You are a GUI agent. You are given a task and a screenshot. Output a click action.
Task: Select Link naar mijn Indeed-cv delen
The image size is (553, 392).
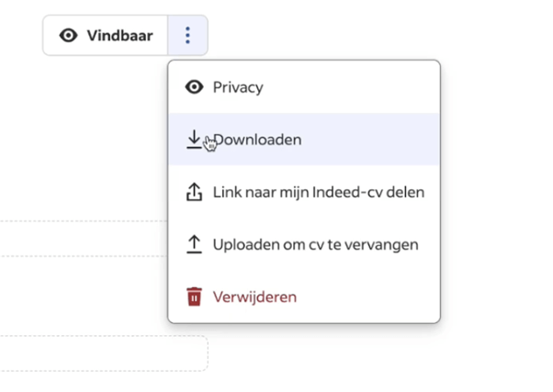[318, 193]
